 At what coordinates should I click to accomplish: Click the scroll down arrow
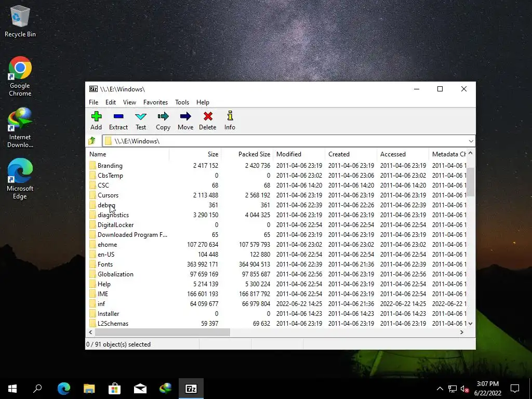[470, 324]
